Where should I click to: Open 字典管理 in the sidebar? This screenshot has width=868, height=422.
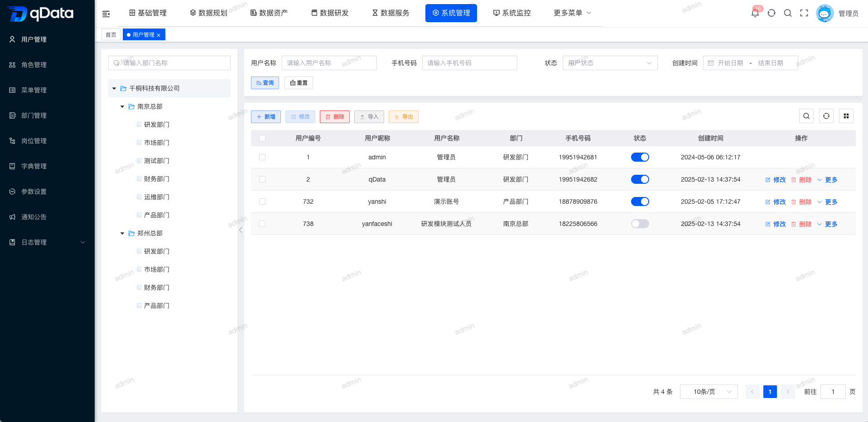47,166
